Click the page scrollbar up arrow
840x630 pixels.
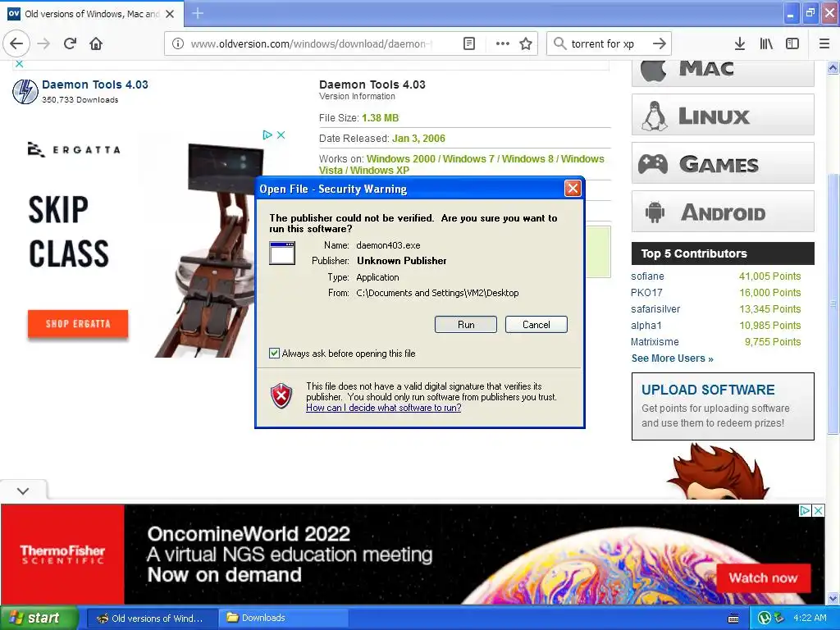pyautogui.click(x=833, y=67)
